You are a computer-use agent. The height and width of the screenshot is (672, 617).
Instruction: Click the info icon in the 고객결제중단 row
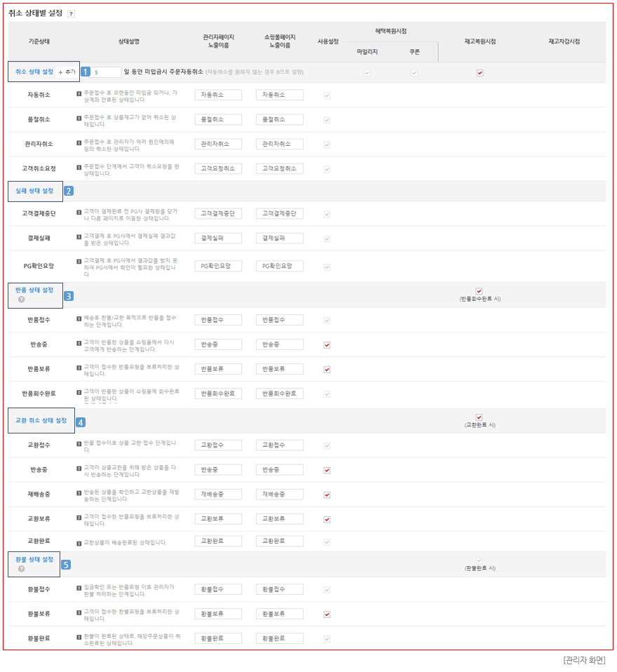click(79, 212)
